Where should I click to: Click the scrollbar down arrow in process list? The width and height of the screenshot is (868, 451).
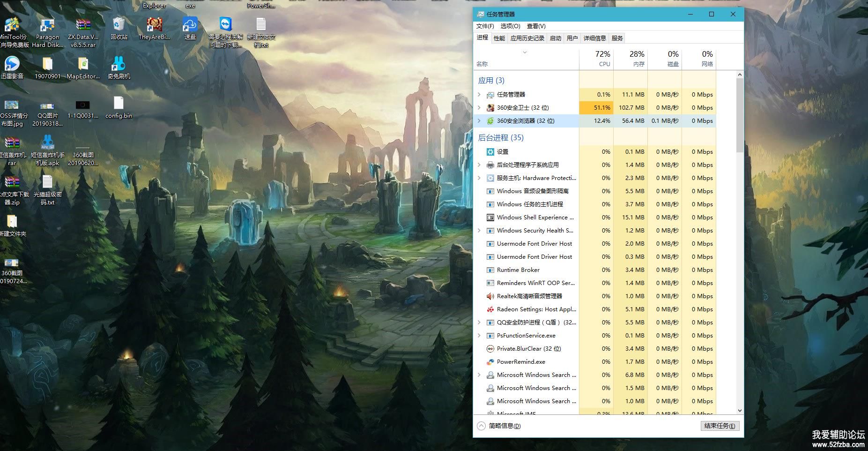tap(740, 411)
